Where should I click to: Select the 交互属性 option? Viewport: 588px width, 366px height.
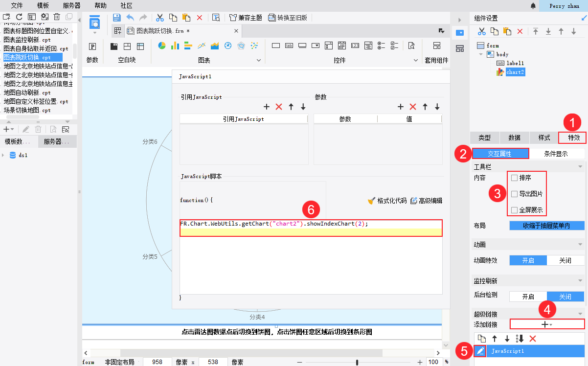pyautogui.click(x=500, y=154)
